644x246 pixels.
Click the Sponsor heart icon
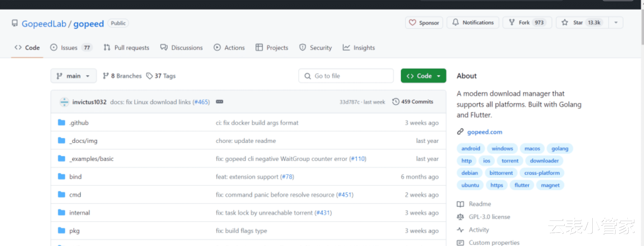[x=412, y=23]
